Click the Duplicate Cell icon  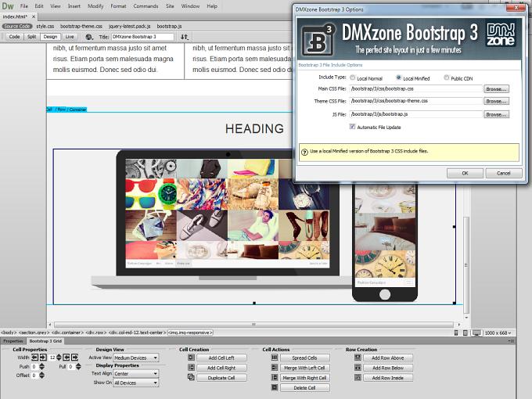click(191, 377)
